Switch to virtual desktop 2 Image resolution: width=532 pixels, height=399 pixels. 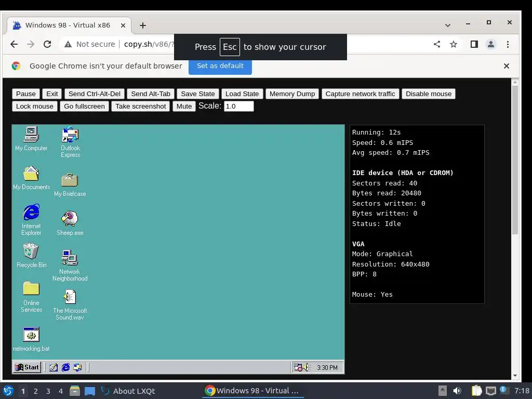36,391
